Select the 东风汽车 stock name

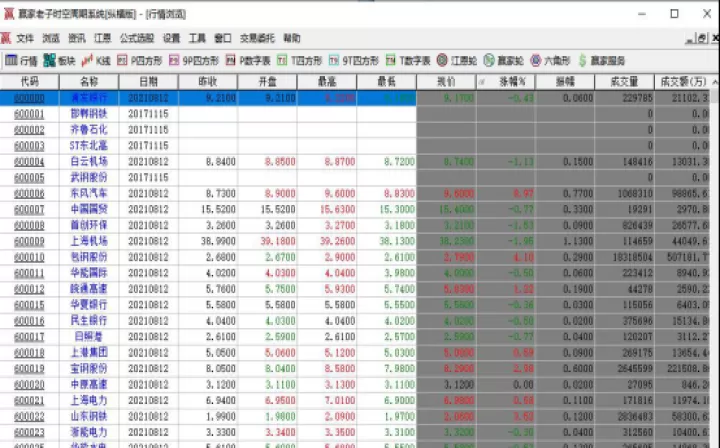(x=89, y=193)
